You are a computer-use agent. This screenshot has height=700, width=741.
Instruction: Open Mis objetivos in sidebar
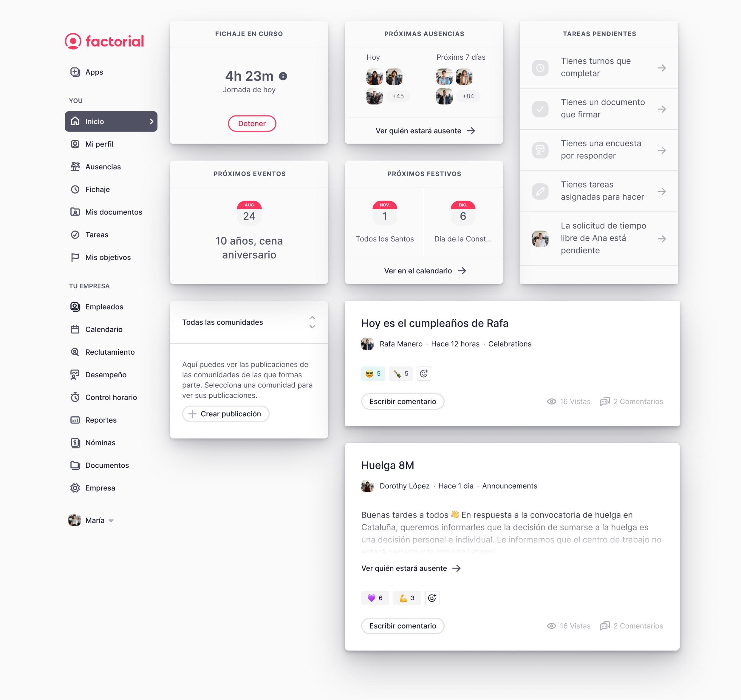tap(109, 257)
